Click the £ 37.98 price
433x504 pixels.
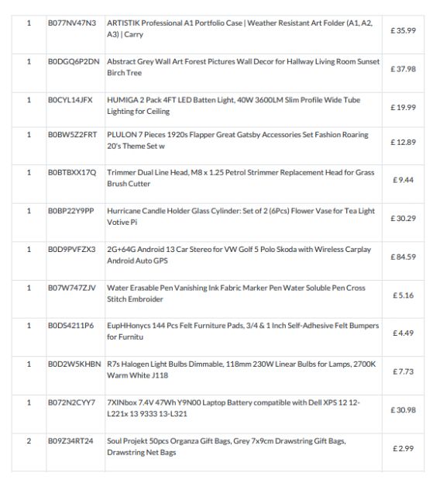(x=403, y=69)
